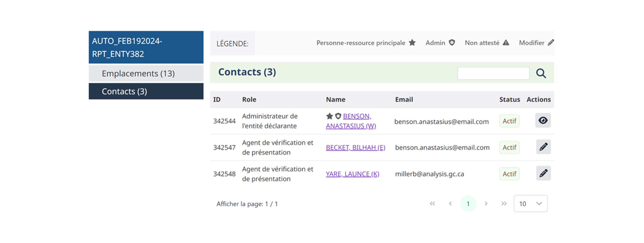
Task: Click the edit icon for contact YARE, LAUNCE
Action: [x=543, y=173]
